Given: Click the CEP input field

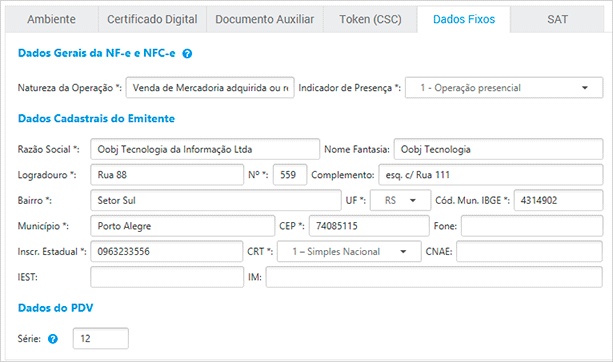Looking at the screenshot, I should (x=369, y=226).
